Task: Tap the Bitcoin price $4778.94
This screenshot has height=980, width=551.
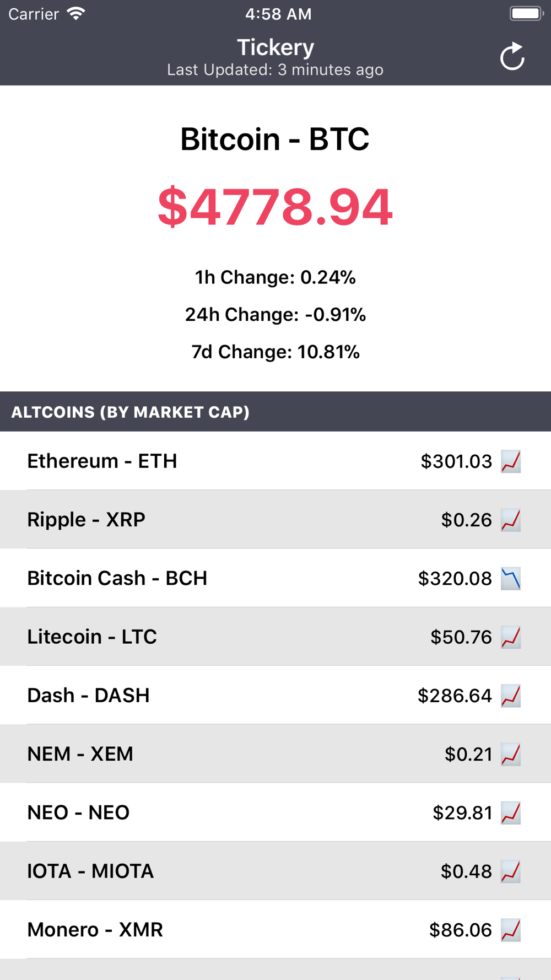Action: 275,207
